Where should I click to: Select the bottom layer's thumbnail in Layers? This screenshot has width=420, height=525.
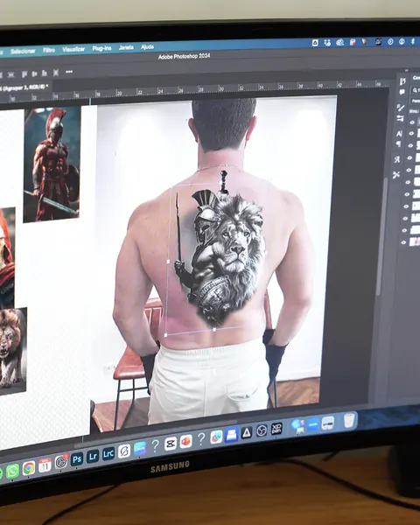point(415,241)
